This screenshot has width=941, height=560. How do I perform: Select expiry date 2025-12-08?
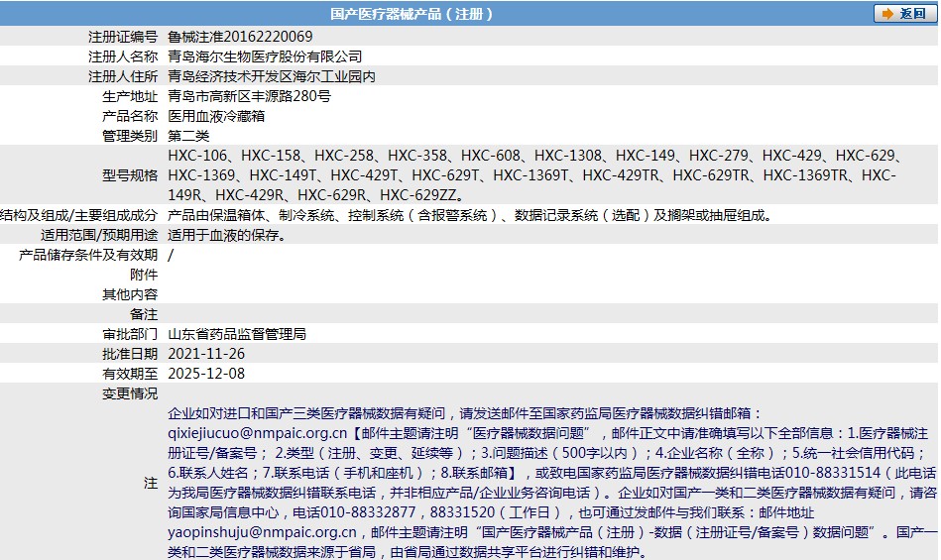coord(206,373)
